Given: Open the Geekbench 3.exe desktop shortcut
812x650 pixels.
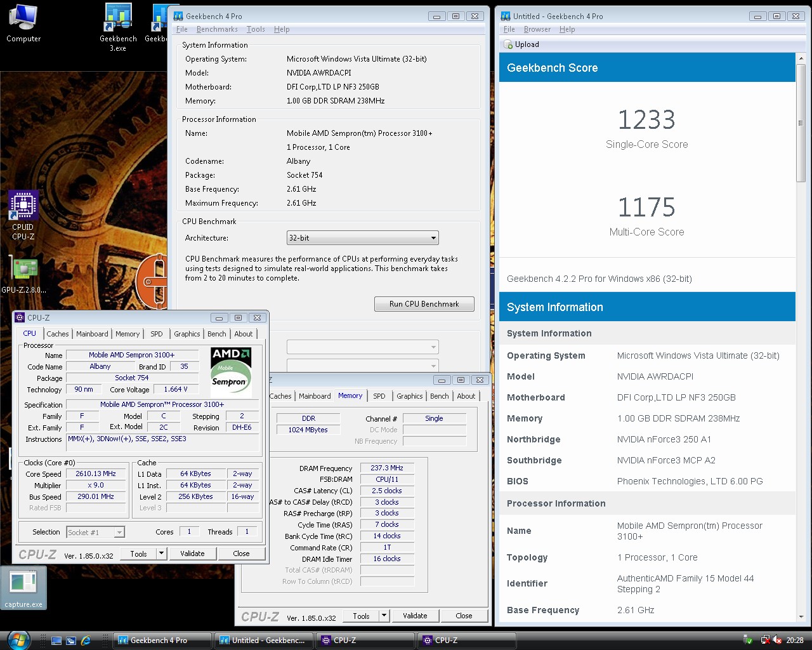Looking at the screenshot, I should coord(118,27).
